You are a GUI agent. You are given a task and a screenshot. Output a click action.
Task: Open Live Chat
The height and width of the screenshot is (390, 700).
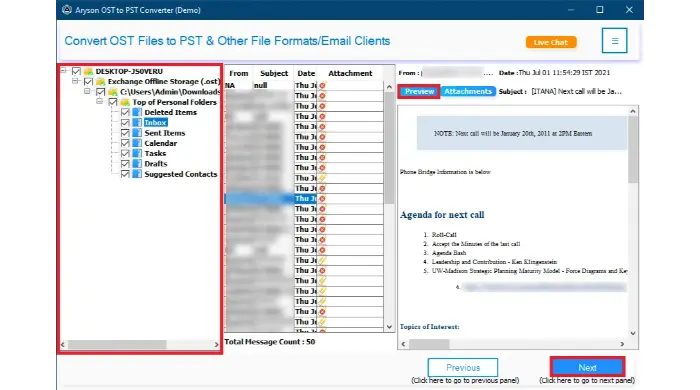551,42
